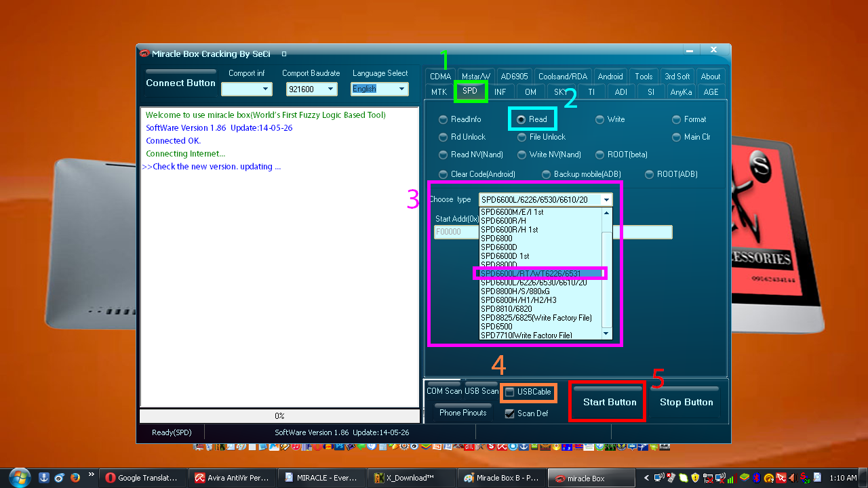Click the Phone Pinouts button
Screen dimensions: 868x488
462,413
